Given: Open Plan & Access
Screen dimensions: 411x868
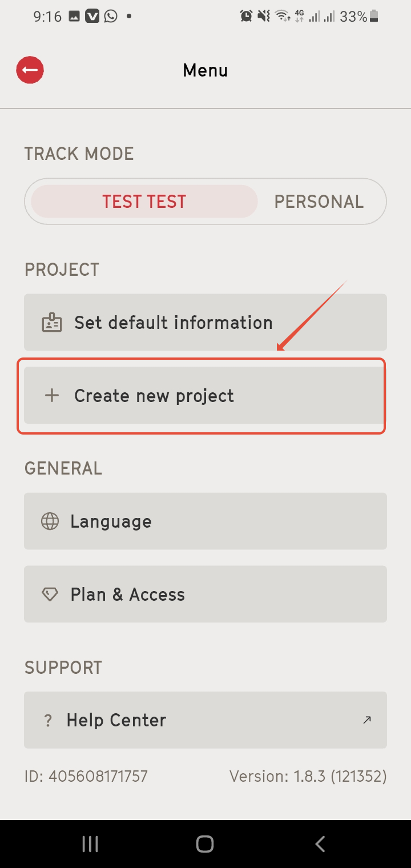Looking at the screenshot, I should (x=205, y=594).
